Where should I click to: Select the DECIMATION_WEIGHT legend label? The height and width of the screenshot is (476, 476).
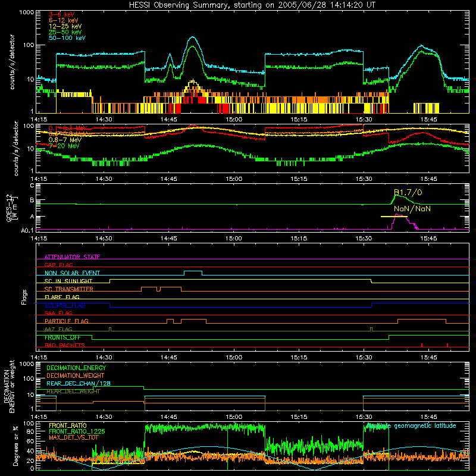click(x=76, y=375)
